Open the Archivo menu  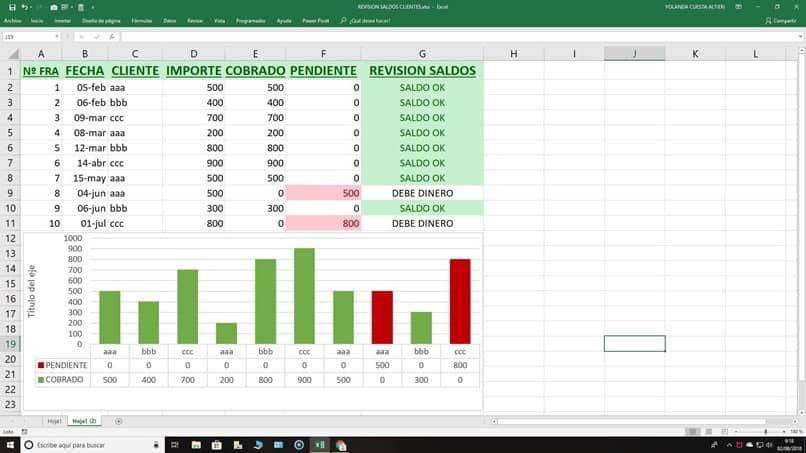click(x=12, y=21)
